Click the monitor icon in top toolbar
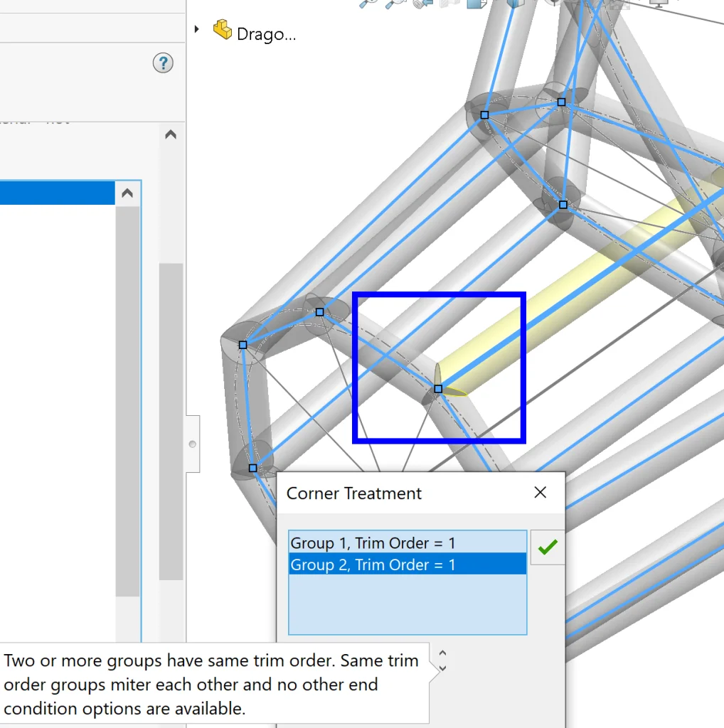724x728 pixels. pos(659,4)
